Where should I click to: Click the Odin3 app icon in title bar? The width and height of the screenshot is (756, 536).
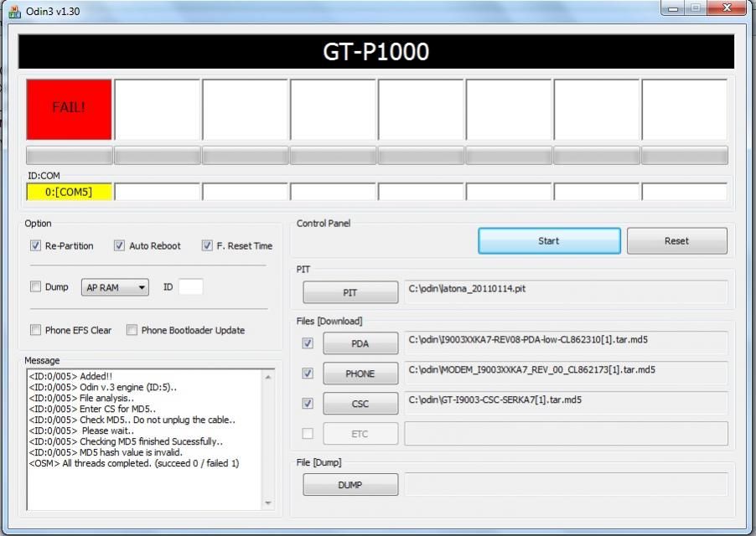pos(14,12)
